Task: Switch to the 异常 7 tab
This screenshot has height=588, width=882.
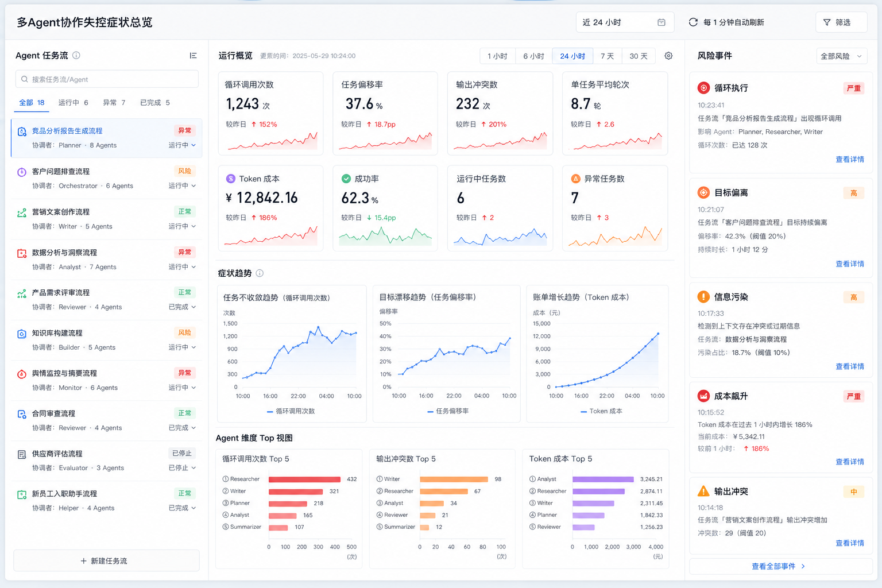Action: point(114,103)
